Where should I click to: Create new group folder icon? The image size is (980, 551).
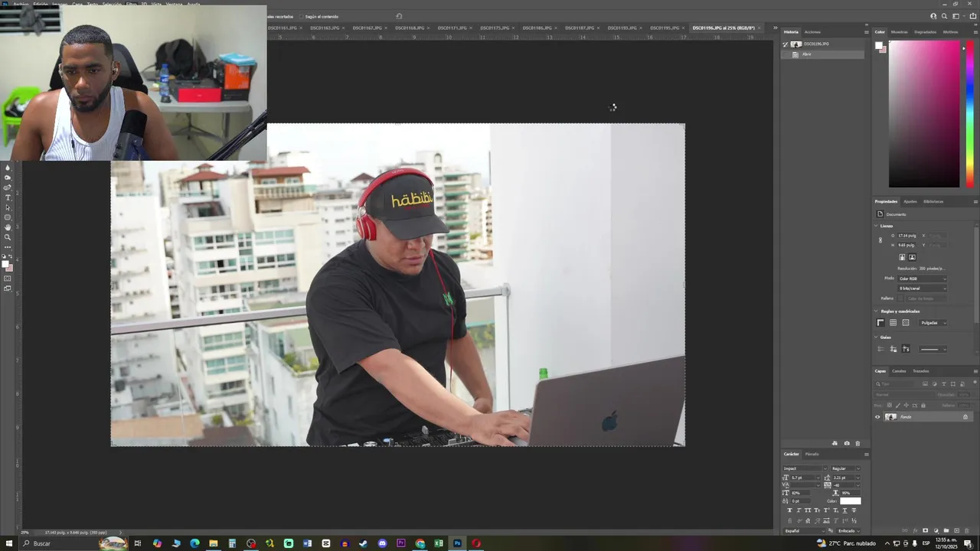coord(946,530)
